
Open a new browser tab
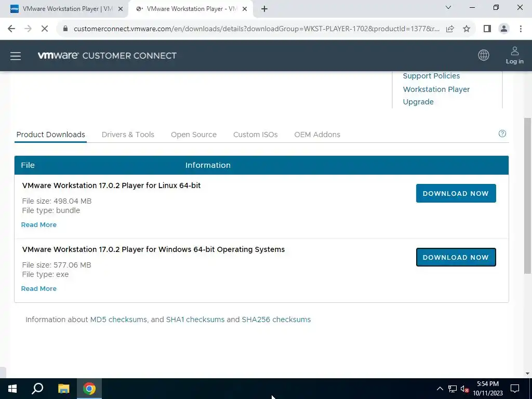pyautogui.click(x=264, y=9)
